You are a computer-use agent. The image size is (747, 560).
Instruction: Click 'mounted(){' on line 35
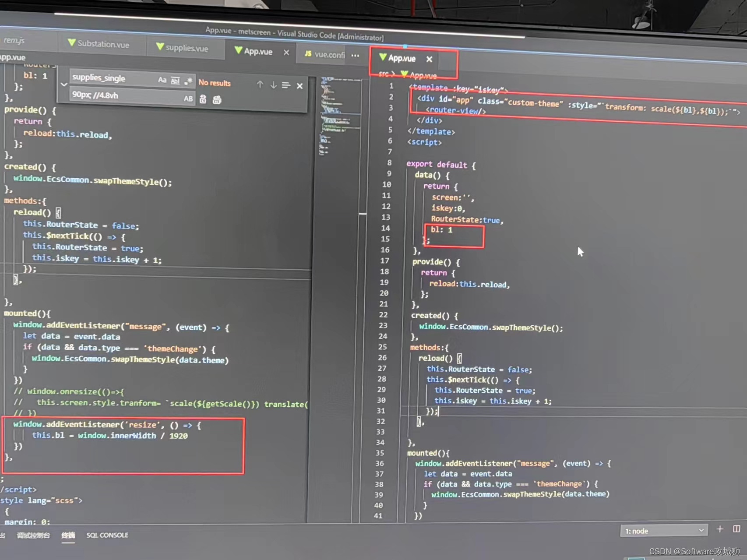[x=428, y=453]
